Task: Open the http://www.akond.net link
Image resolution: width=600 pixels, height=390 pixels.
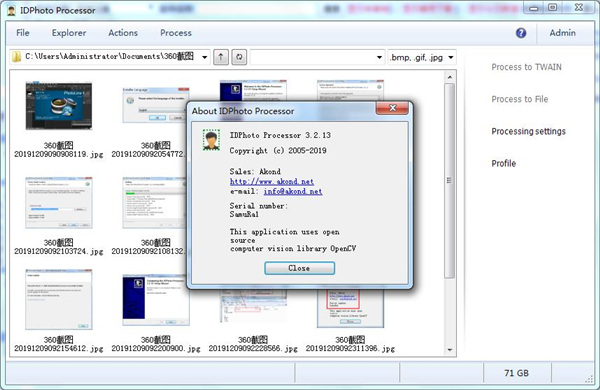Action: tap(272, 181)
